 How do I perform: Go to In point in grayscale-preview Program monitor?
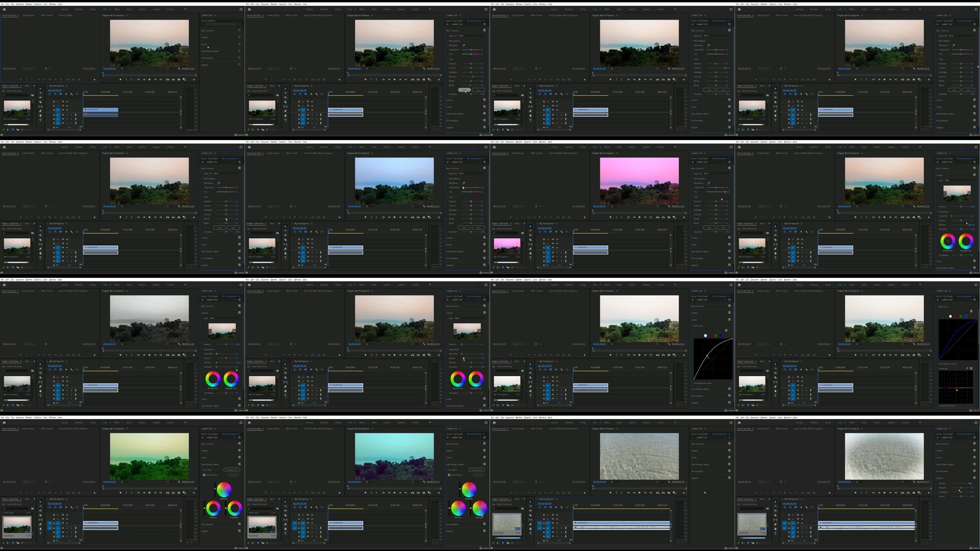coord(138,355)
